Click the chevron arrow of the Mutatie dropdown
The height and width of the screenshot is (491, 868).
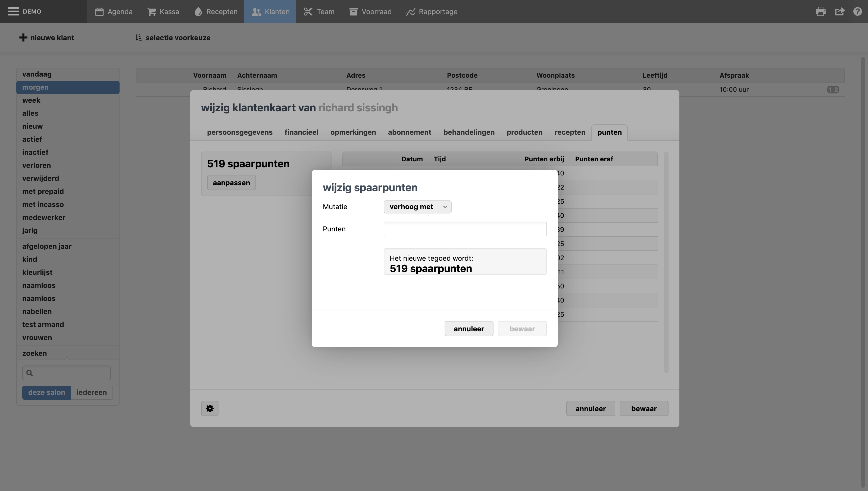pos(445,207)
